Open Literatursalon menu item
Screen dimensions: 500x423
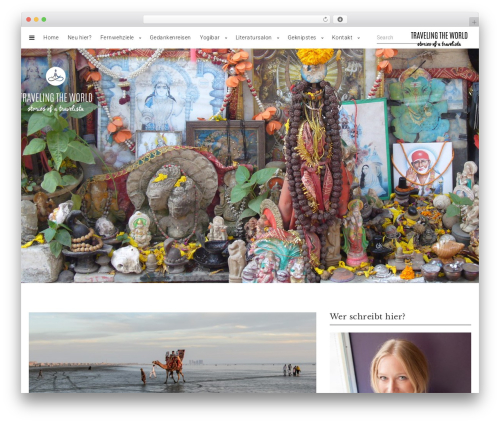[x=253, y=38]
